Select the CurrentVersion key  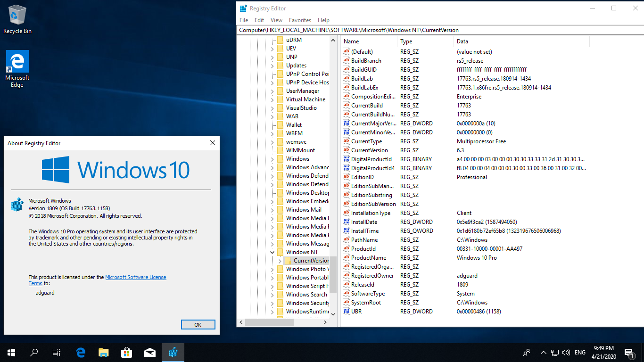(x=311, y=261)
